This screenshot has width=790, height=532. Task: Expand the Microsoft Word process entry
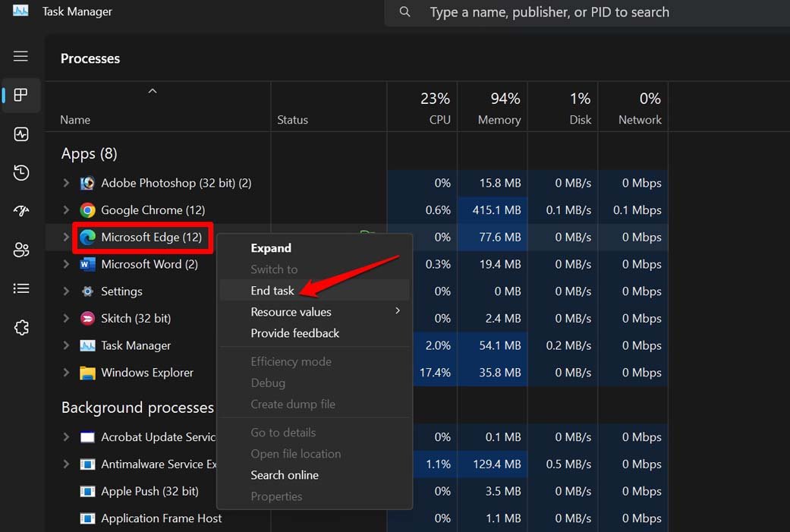pos(65,264)
